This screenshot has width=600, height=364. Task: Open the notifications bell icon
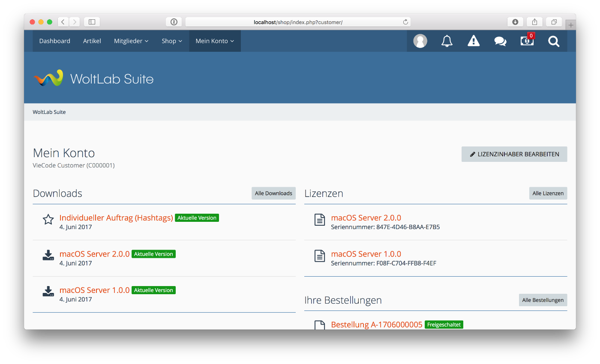tap(447, 41)
